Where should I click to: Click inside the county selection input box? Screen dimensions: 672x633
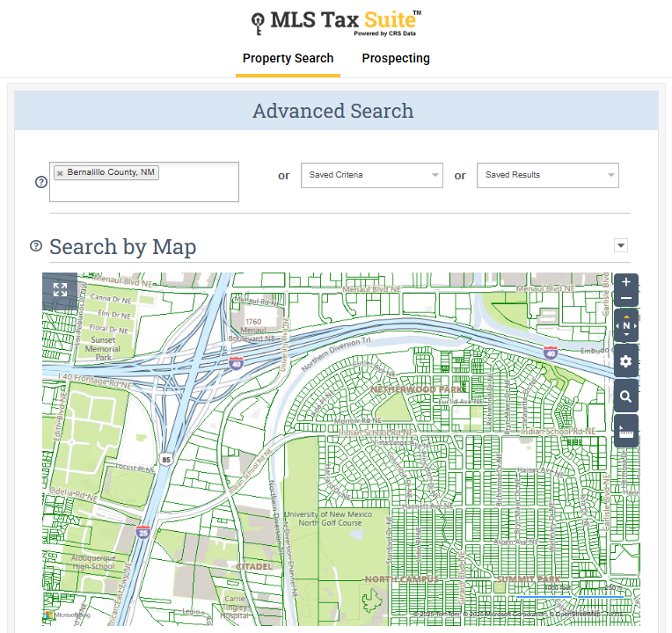tap(145, 190)
